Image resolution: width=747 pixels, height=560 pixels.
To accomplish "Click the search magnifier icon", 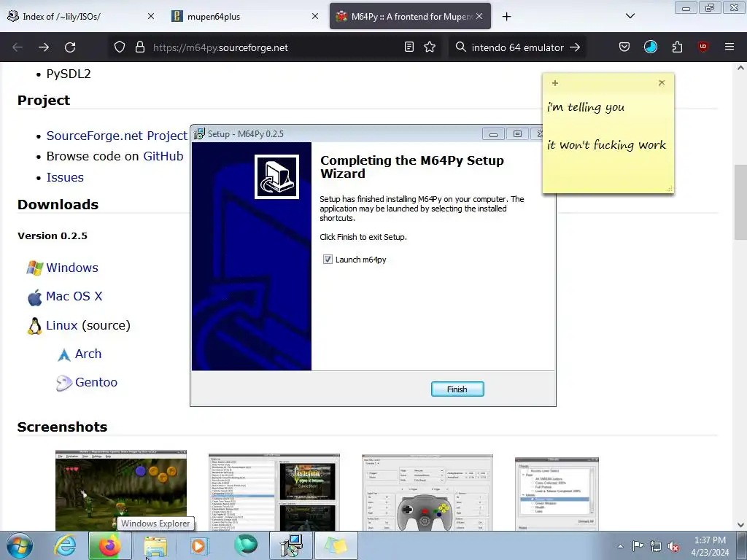I will 461,47.
